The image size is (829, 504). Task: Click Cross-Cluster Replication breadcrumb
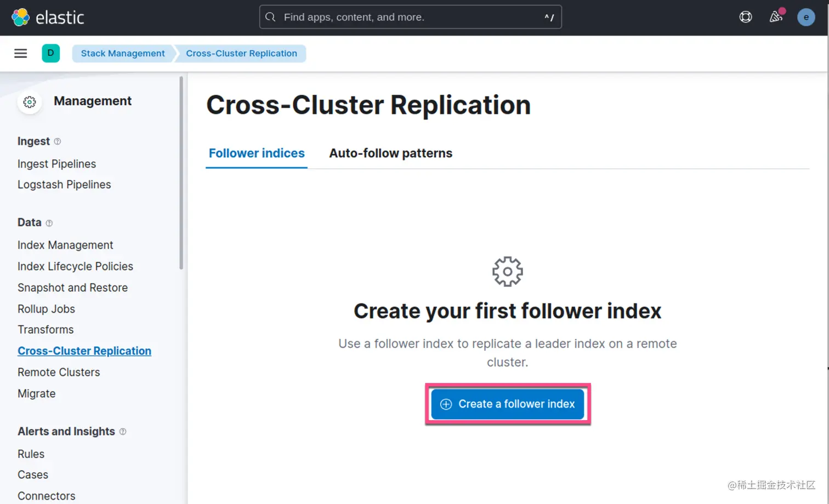[x=241, y=53]
